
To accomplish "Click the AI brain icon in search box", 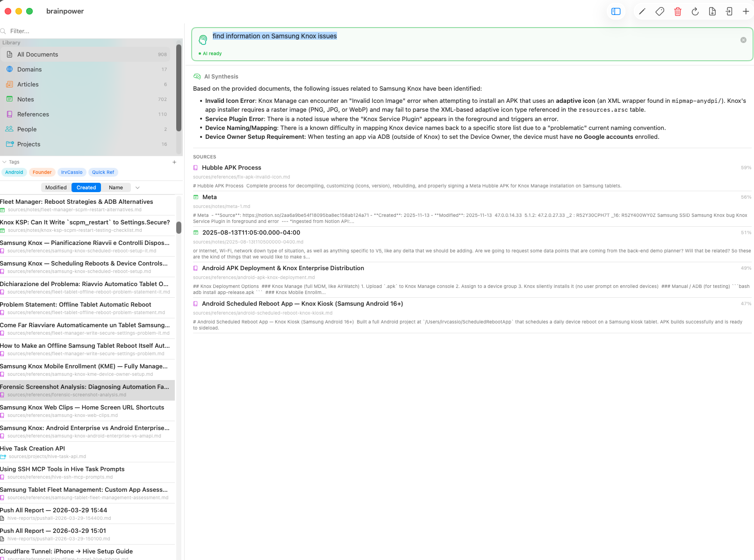I will coord(203,40).
